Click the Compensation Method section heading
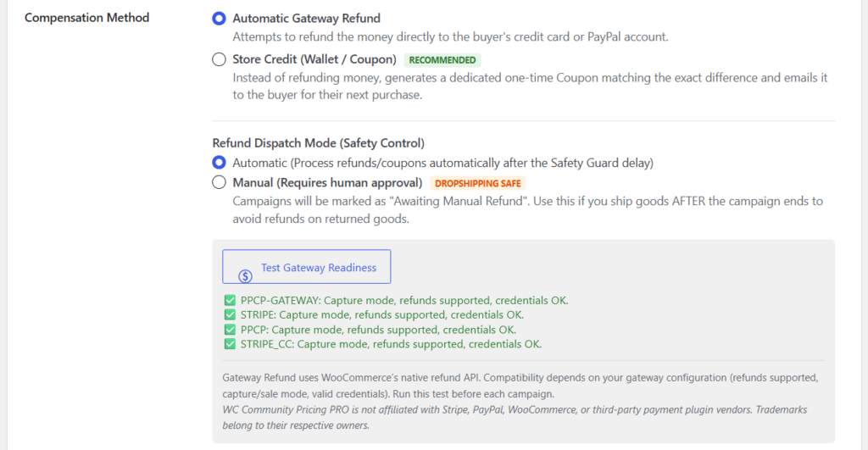 (x=87, y=18)
